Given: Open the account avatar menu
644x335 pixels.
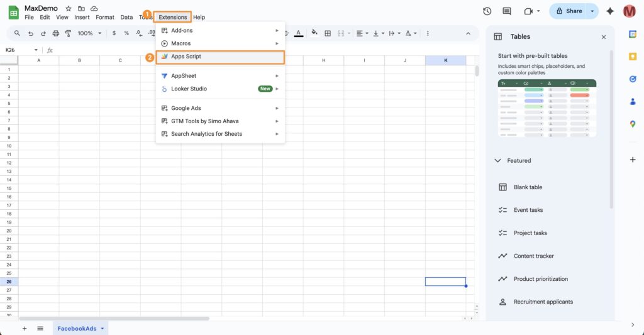Looking at the screenshot, I should pyautogui.click(x=629, y=11).
